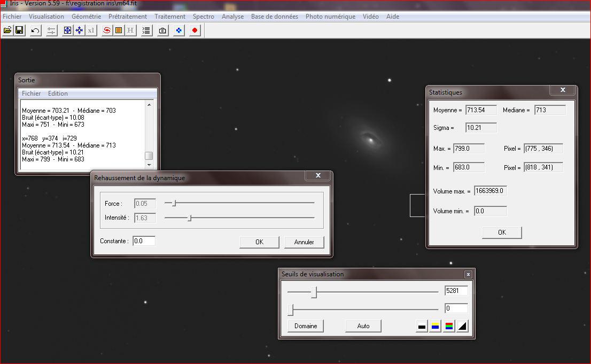Close the Seuils de visualisation window
This screenshot has height=364, width=591.
click(468, 274)
